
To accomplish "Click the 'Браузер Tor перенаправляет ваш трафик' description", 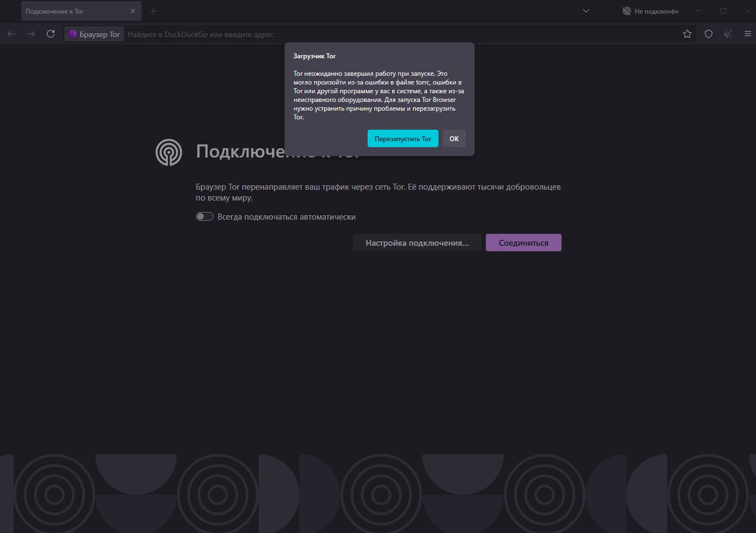I will 378,192.
